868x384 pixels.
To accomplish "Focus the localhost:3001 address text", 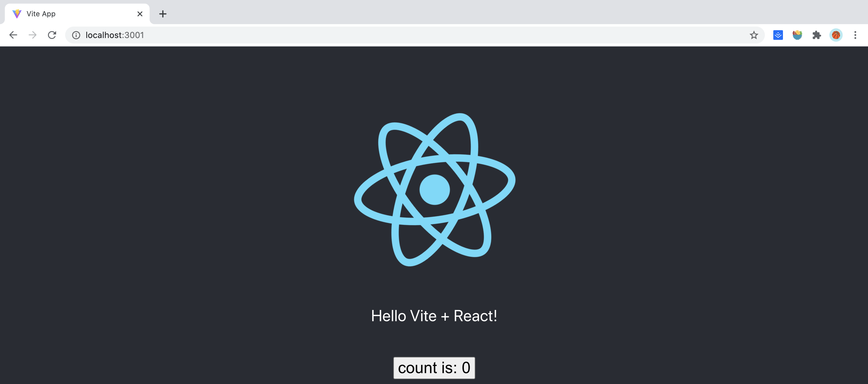I will [x=115, y=35].
